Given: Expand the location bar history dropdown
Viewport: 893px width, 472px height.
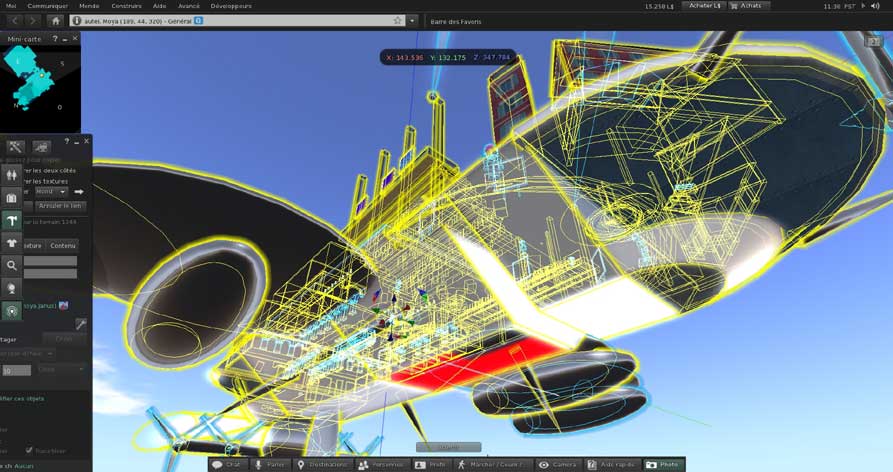Looking at the screenshot, I should pos(412,20).
